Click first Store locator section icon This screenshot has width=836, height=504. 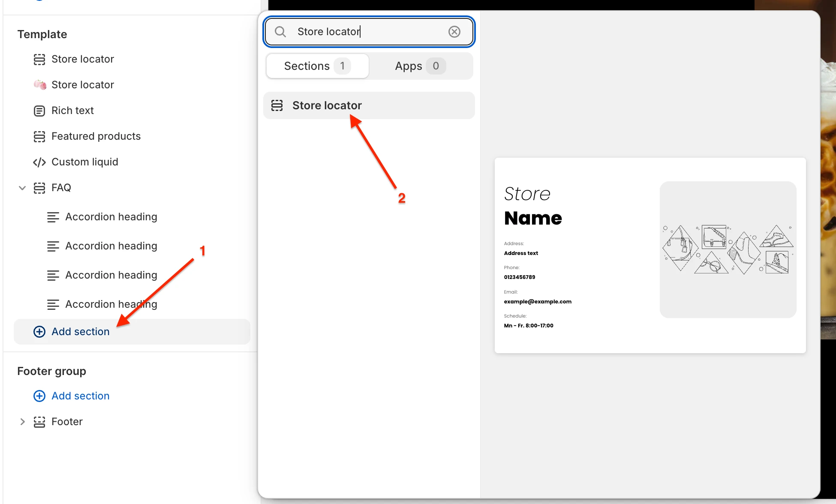39,59
